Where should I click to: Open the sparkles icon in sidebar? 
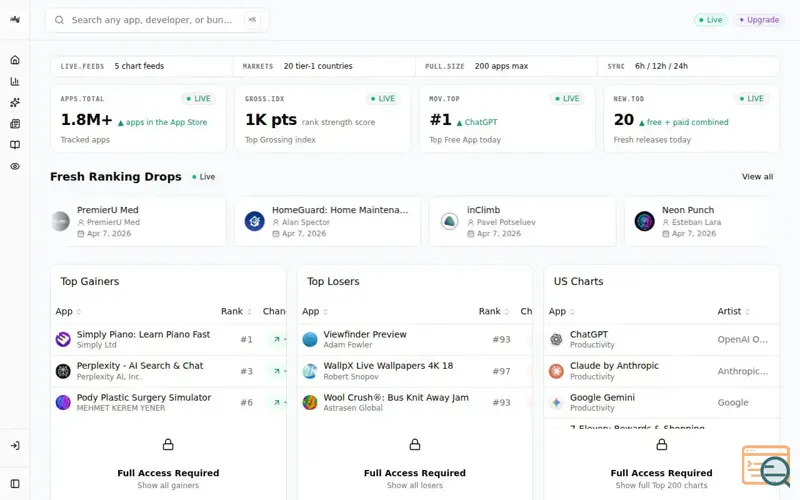[x=15, y=103]
